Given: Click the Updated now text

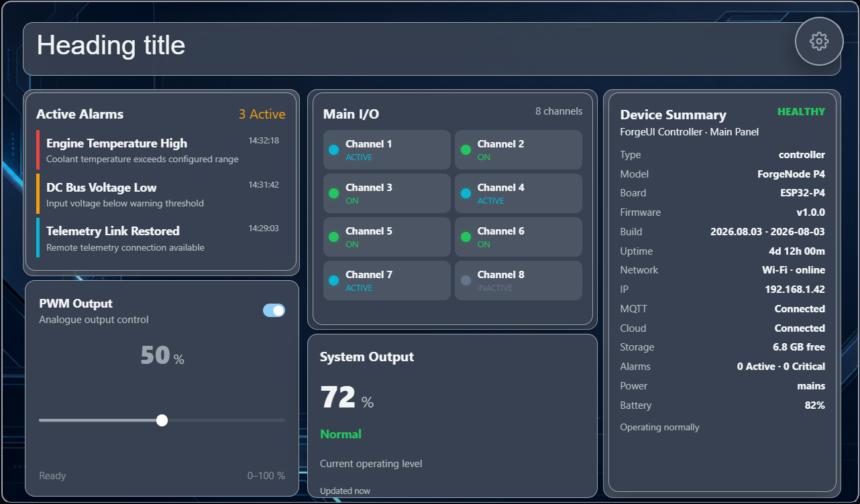Looking at the screenshot, I should (x=345, y=491).
